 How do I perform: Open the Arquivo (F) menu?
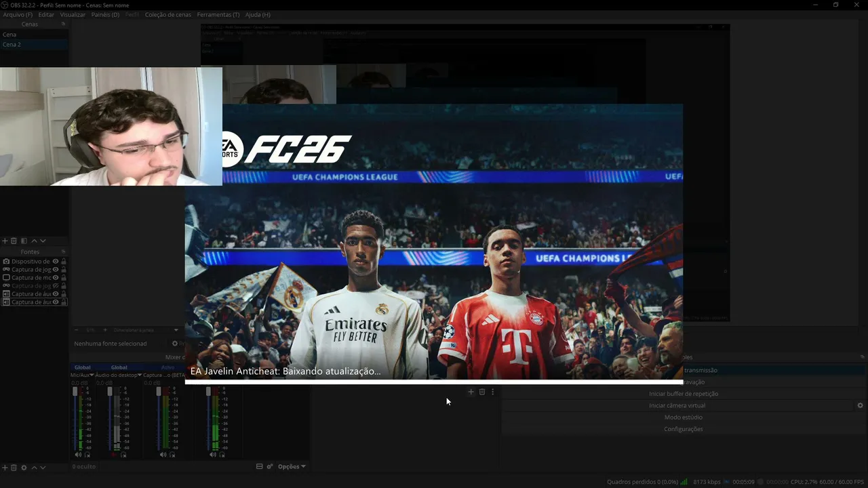click(x=18, y=14)
